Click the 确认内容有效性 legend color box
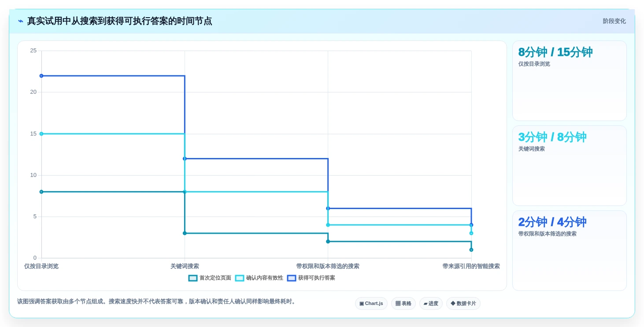The height and width of the screenshot is (327, 644). click(x=240, y=278)
